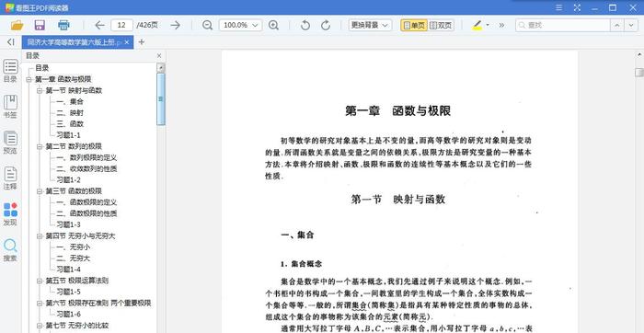Image resolution: width=644 pixels, height=333 pixels.
Task: Collapse the 第一章 函数与极限 tree node
Action: [x=29, y=79]
